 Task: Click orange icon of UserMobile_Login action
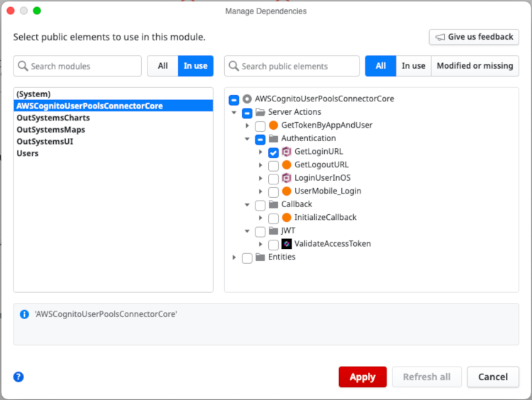(x=287, y=191)
